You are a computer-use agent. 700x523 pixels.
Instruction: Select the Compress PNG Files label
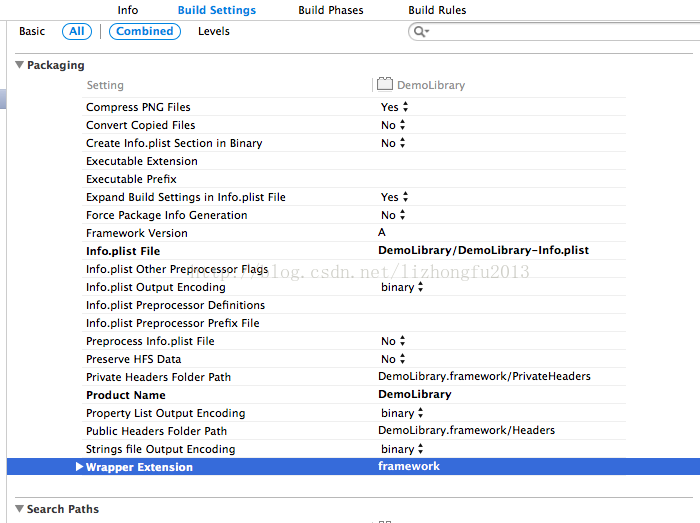tap(138, 107)
